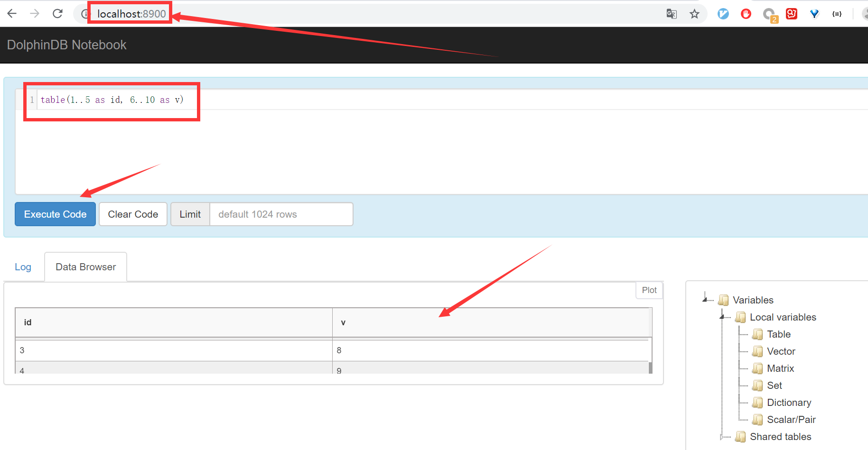This screenshot has height=450, width=868.
Task: Open the extension with badge 2
Action: (x=770, y=15)
